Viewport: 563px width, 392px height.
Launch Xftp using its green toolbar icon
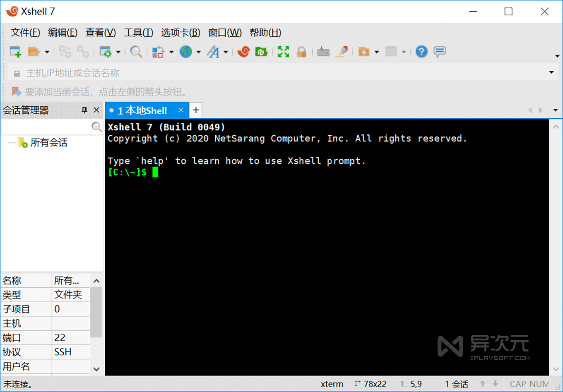click(x=262, y=51)
